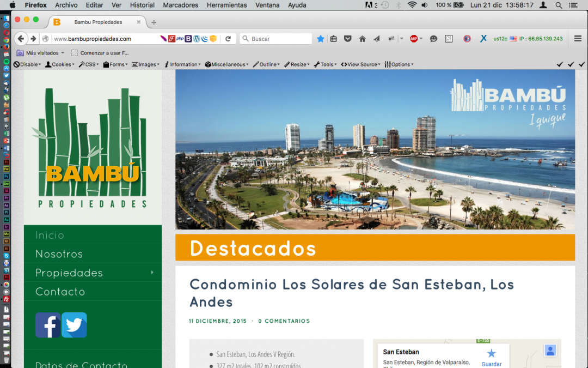Open the CSS dropdown in developer toolbar
Viewport: 588px width, 368px height.
click(89, 64)
